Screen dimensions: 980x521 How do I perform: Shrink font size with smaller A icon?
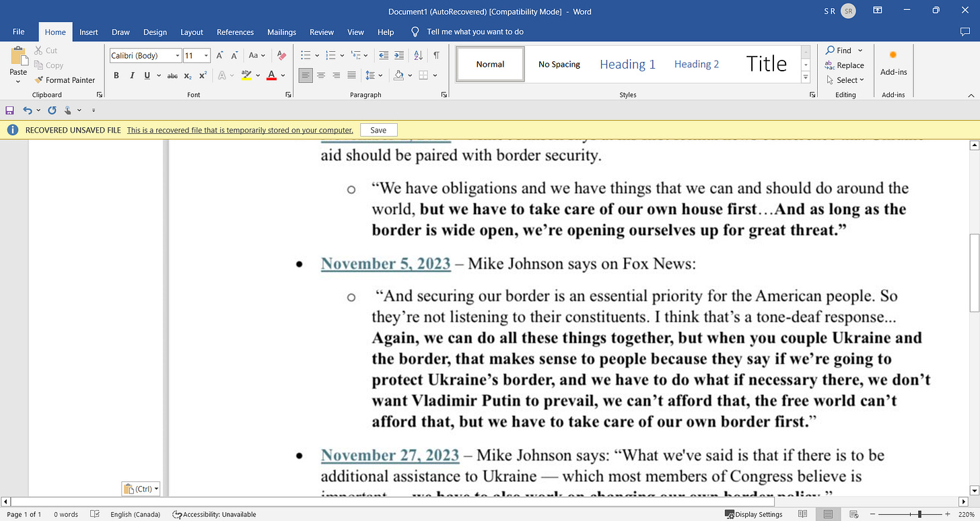click(x=235, y=56)
